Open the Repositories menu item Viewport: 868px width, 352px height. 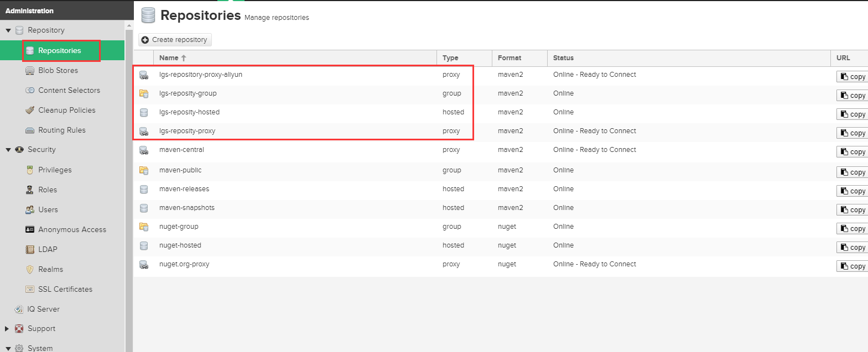click(x=62, y=50)
